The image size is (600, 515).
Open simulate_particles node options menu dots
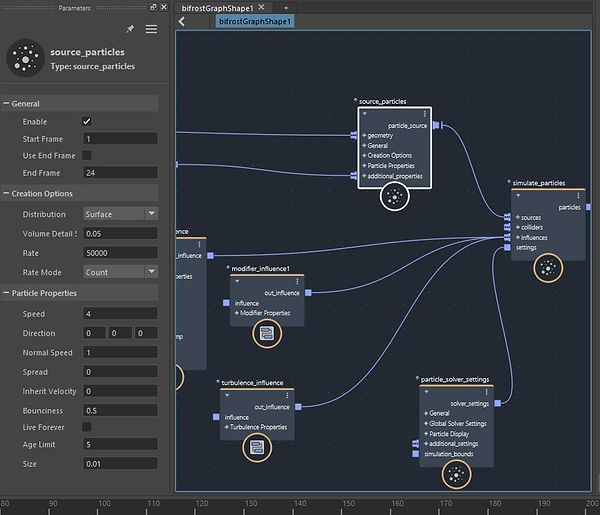pos(578,196)
